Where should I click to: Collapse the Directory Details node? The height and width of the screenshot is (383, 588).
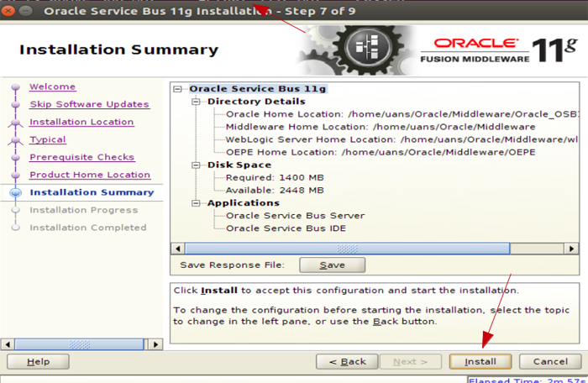(196, 102)
